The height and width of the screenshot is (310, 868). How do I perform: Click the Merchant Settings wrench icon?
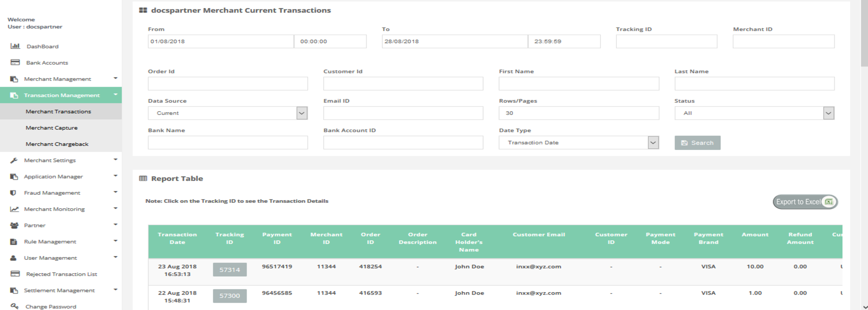(x=14, y=160)
